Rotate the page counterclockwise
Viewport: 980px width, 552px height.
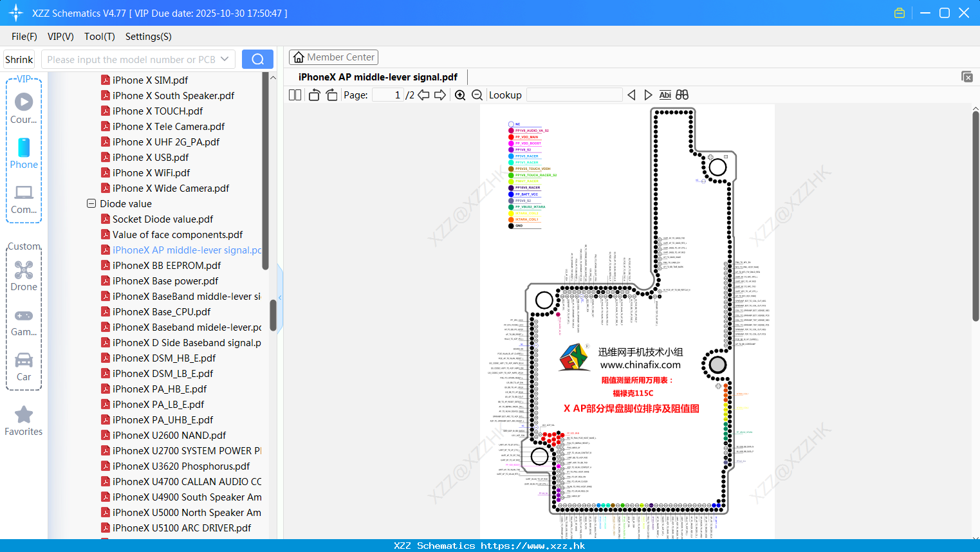coord(314,95)
